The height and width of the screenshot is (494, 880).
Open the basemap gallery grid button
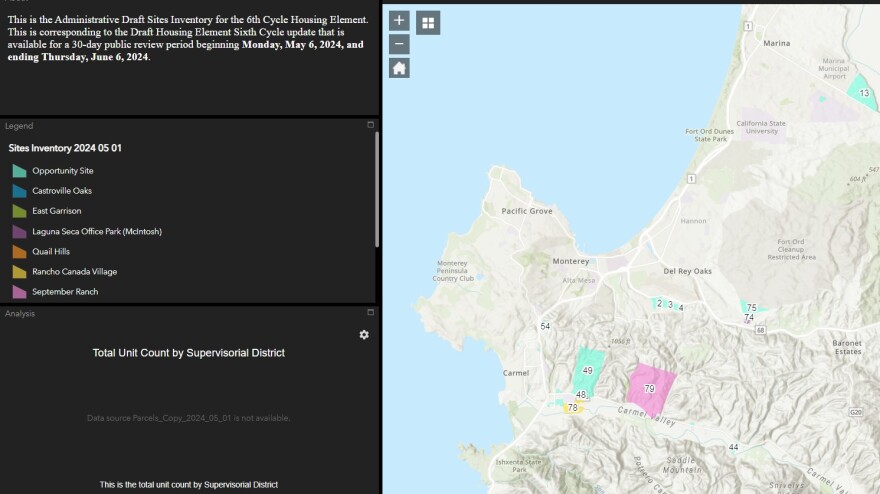coord(428,22)
